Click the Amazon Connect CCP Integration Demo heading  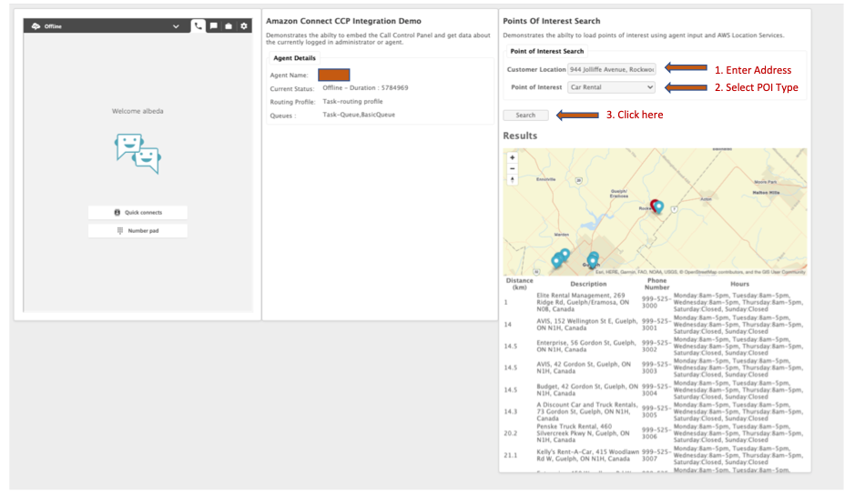343,21
